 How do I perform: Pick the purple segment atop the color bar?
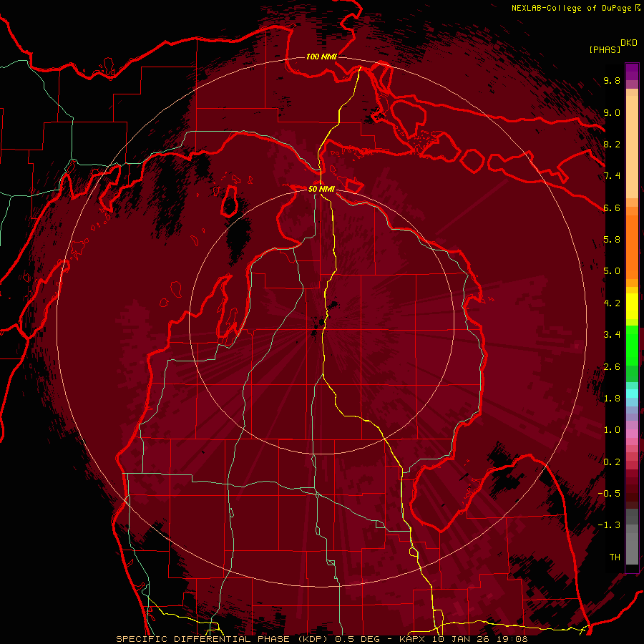point(632,72)
